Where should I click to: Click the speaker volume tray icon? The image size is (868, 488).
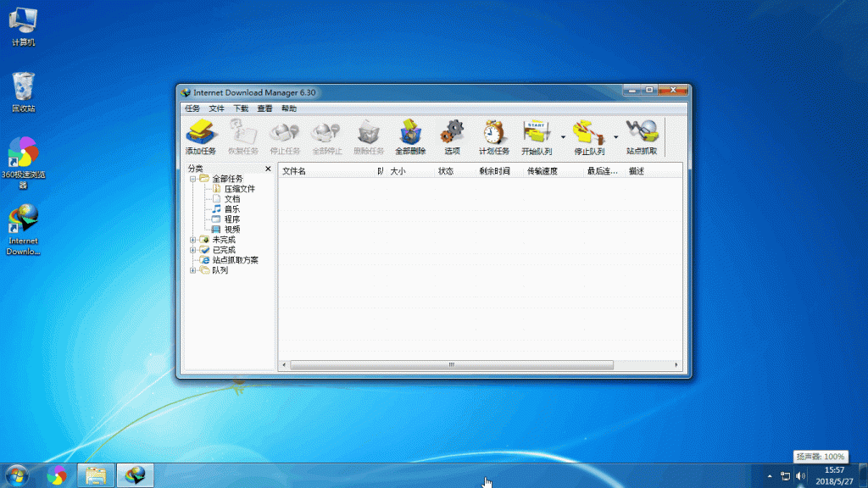800,476
